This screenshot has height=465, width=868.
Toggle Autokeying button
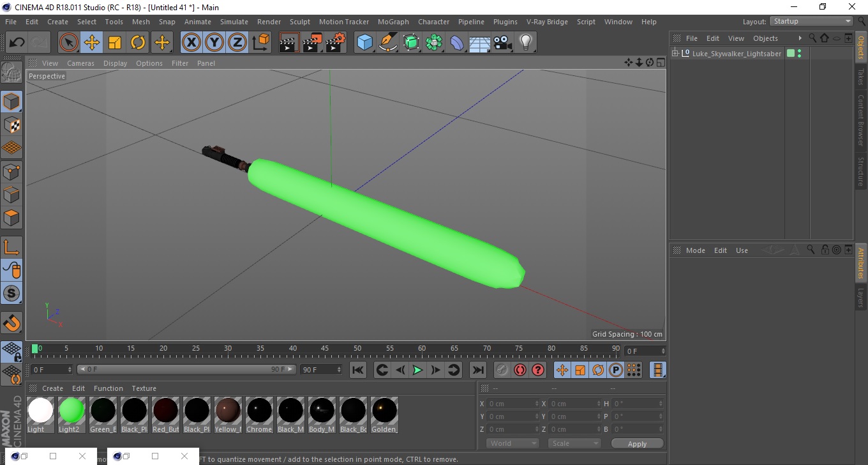pos(520,370)
